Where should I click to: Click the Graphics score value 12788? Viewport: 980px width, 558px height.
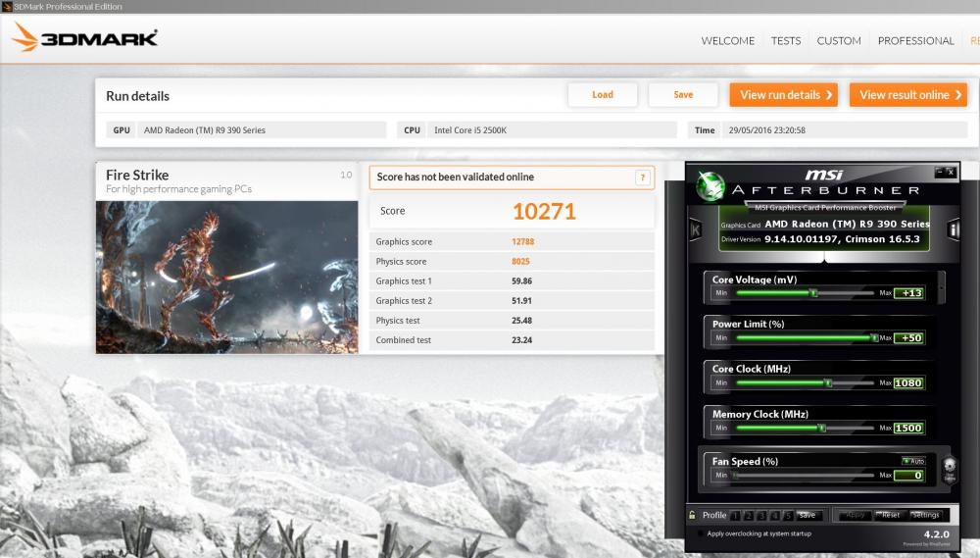coord(523,241)
